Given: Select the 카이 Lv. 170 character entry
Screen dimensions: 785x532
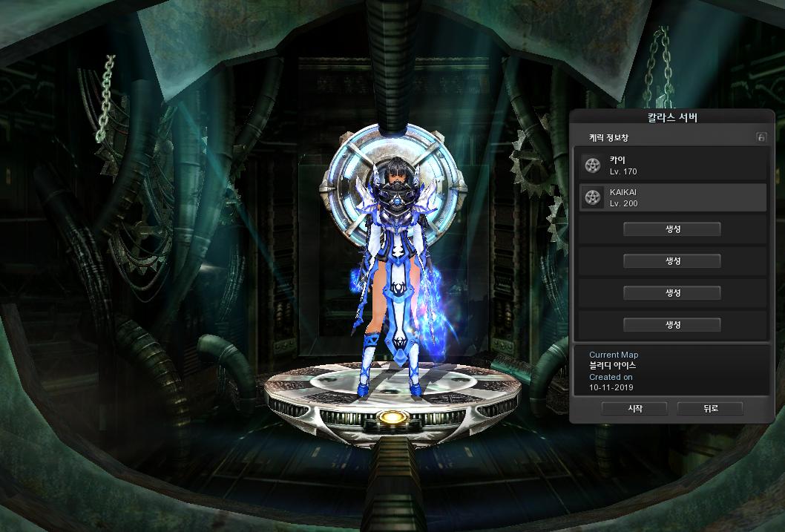Looking at the screenshot, I should 671,165.
